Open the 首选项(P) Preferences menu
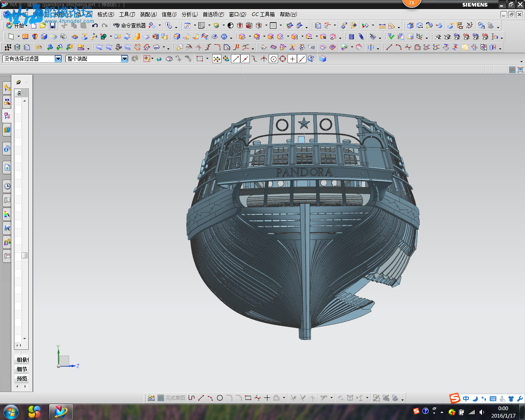This screenshot has height=420, width=525. [x=213, y=14]
